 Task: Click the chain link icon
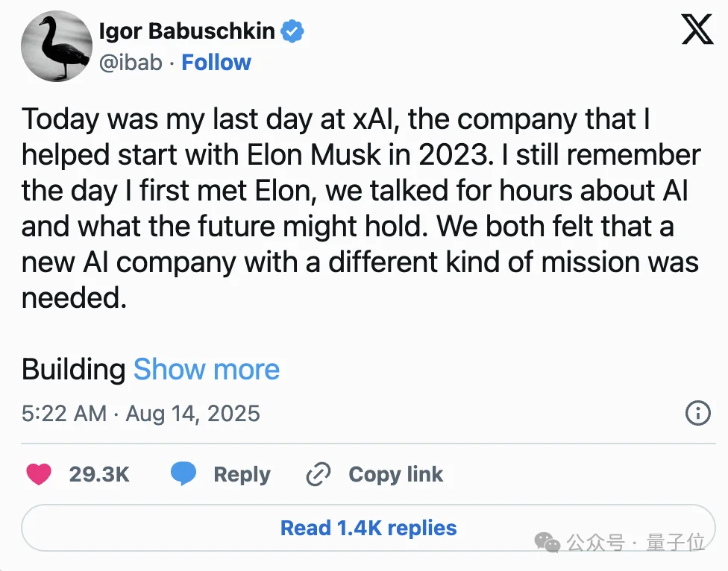pyautogui.click(x=318, y=474)
